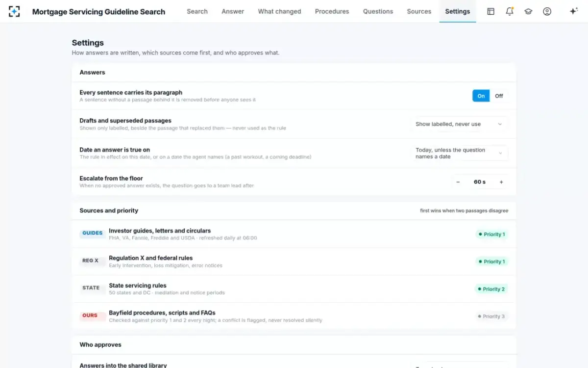Viewport: 588px width, 368px height.
Task: Select Investor guides, letters and circulars row
Action: point(294,234)
